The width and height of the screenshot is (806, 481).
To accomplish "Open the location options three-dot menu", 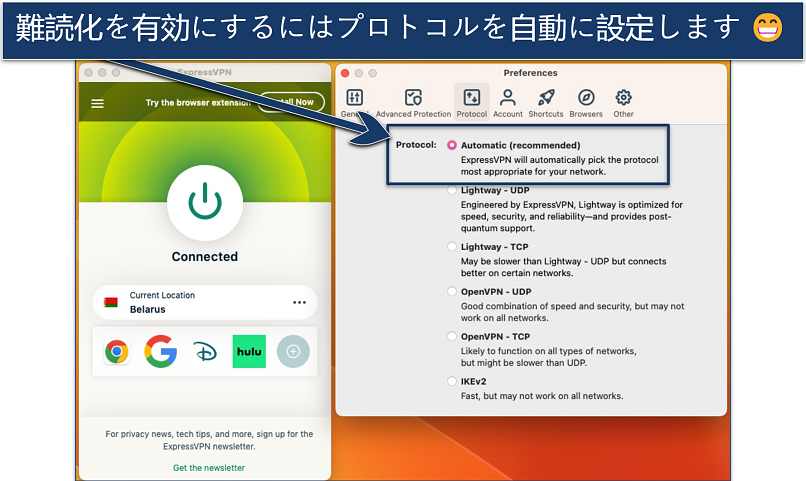I will point(299,302).
